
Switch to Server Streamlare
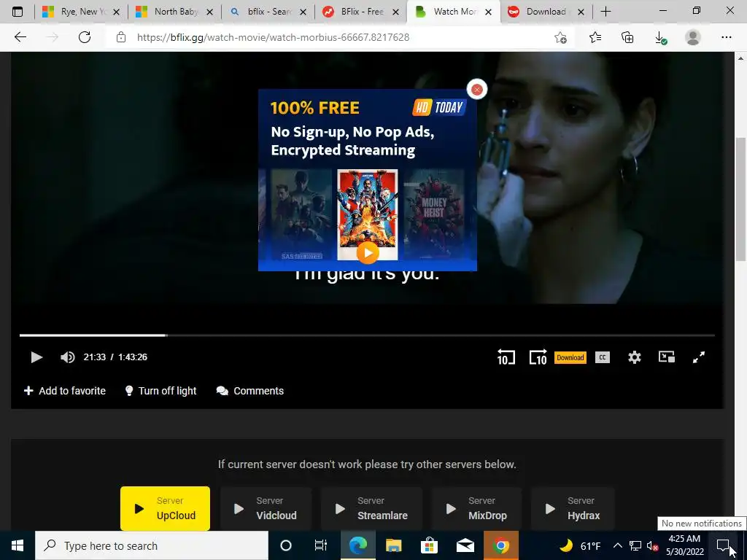click(371, 508)
